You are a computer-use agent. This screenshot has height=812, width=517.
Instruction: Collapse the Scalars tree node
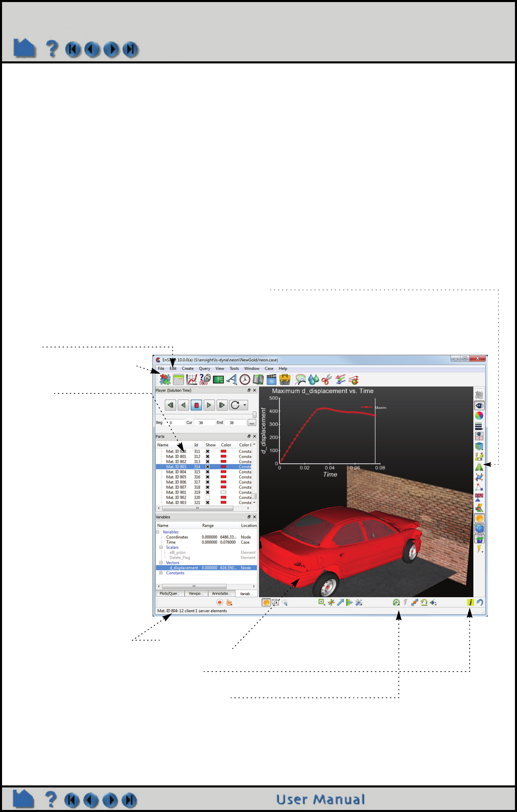[161, 547]
